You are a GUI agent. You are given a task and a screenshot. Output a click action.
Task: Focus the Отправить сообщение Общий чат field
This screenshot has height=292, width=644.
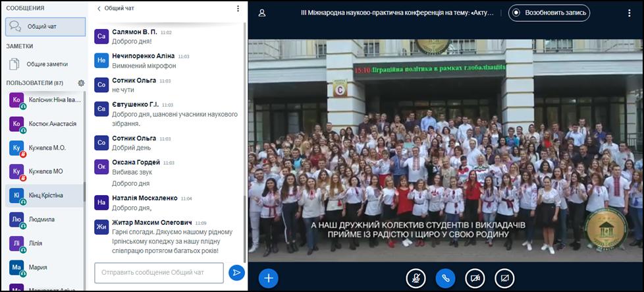[x=159, y=273]
